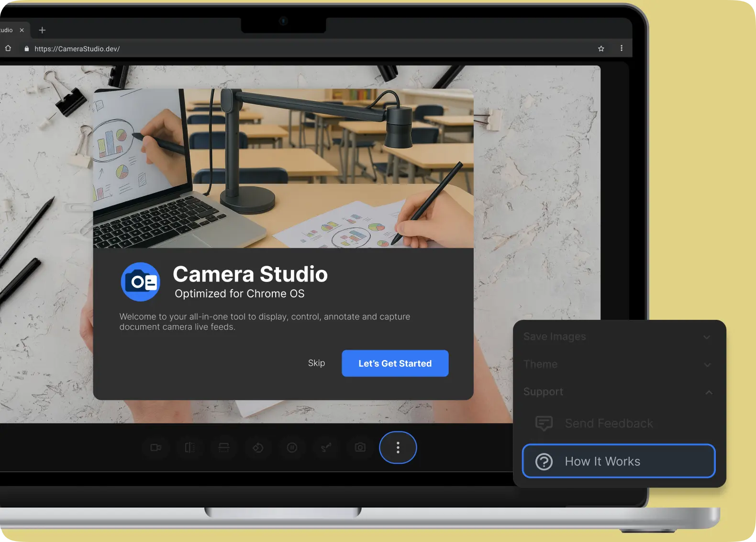
Task: Expand the Theme section chevron
Action: [x=708, y=365]
